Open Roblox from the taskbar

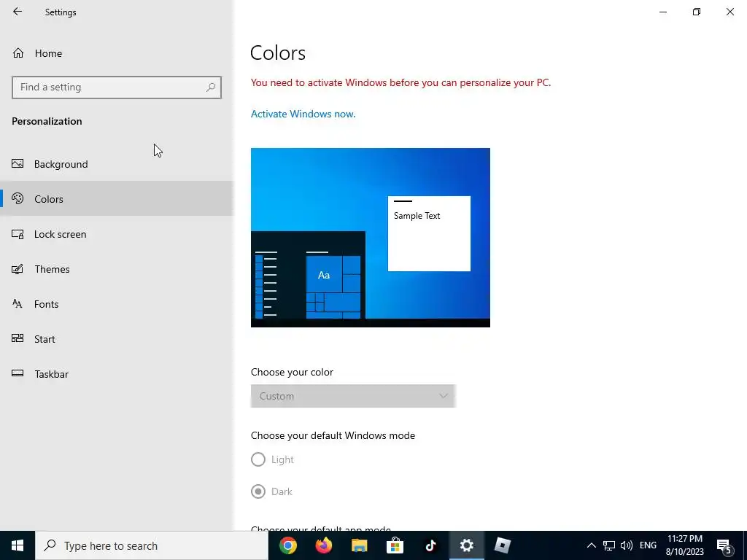pyautogui.click(x=502, y=545)
